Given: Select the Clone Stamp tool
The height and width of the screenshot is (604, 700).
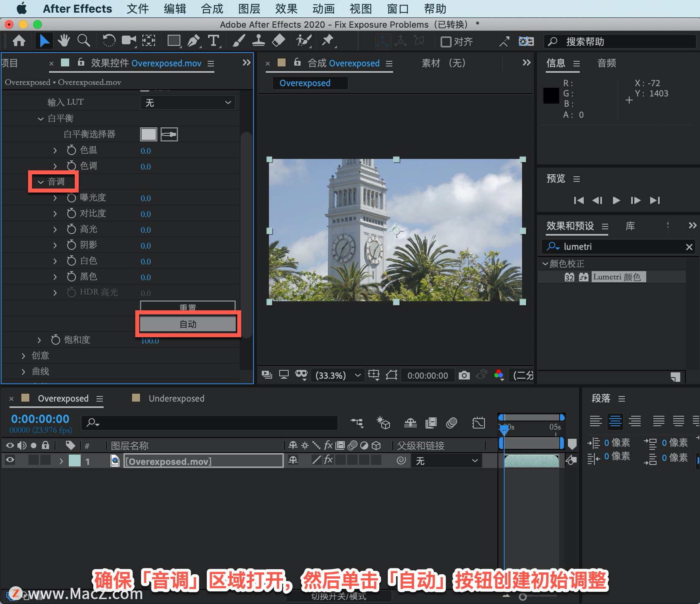Looking at the screenshot, I should click(x=258, y=41).
